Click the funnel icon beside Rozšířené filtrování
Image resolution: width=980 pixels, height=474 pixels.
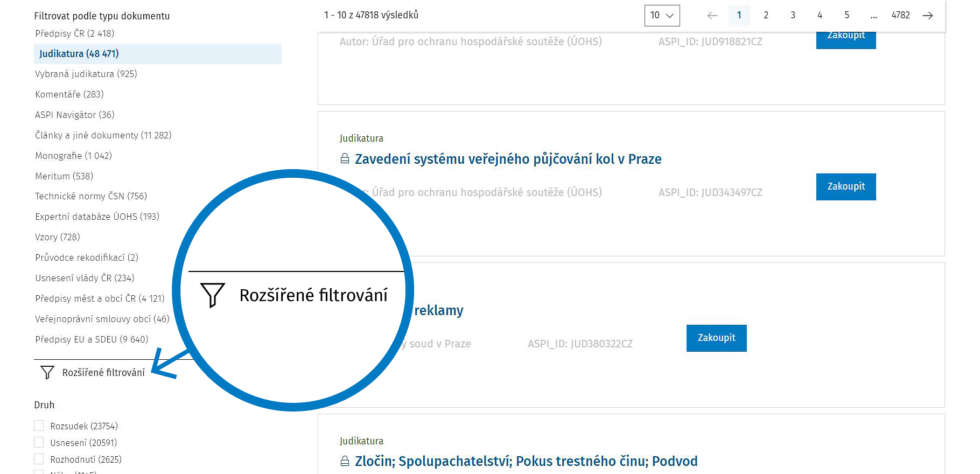point(47,372)
